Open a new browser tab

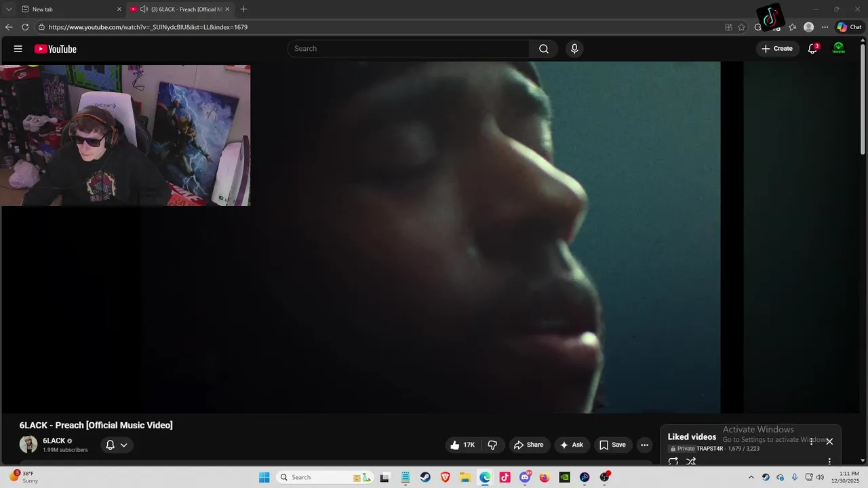click(x=243, y=9)
